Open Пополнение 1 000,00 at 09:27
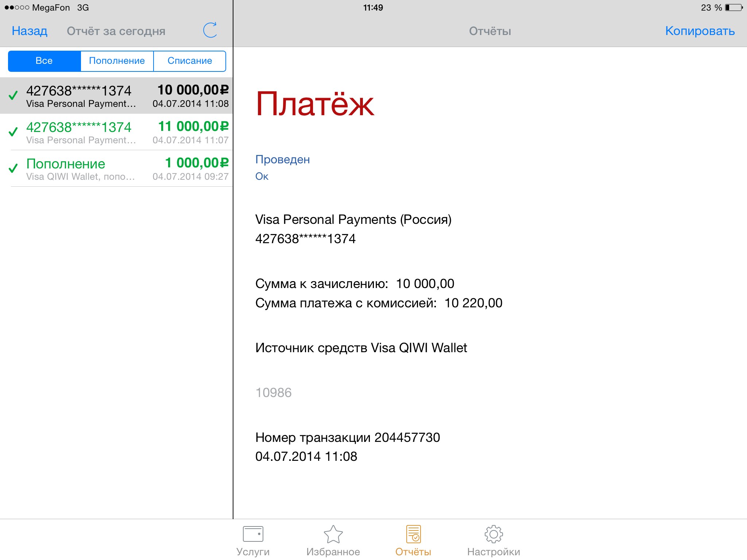This screenshot has width=747, height=560. click(x=116, y=168)
